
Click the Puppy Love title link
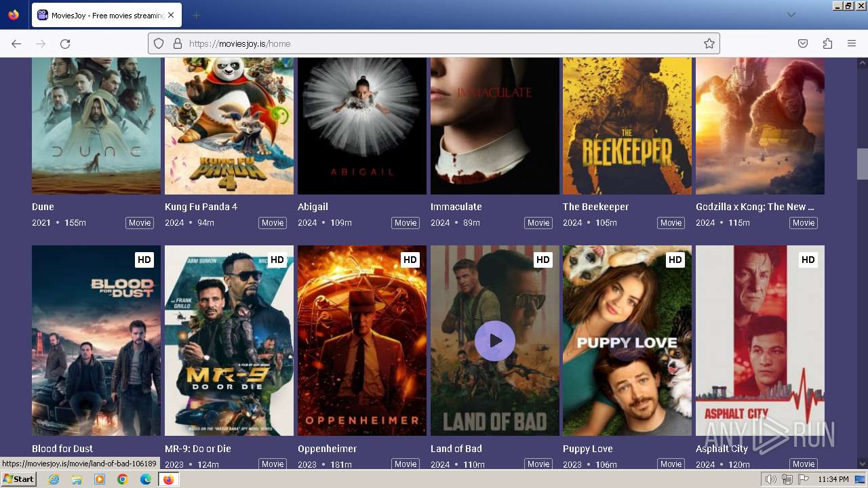click(588, 449)
